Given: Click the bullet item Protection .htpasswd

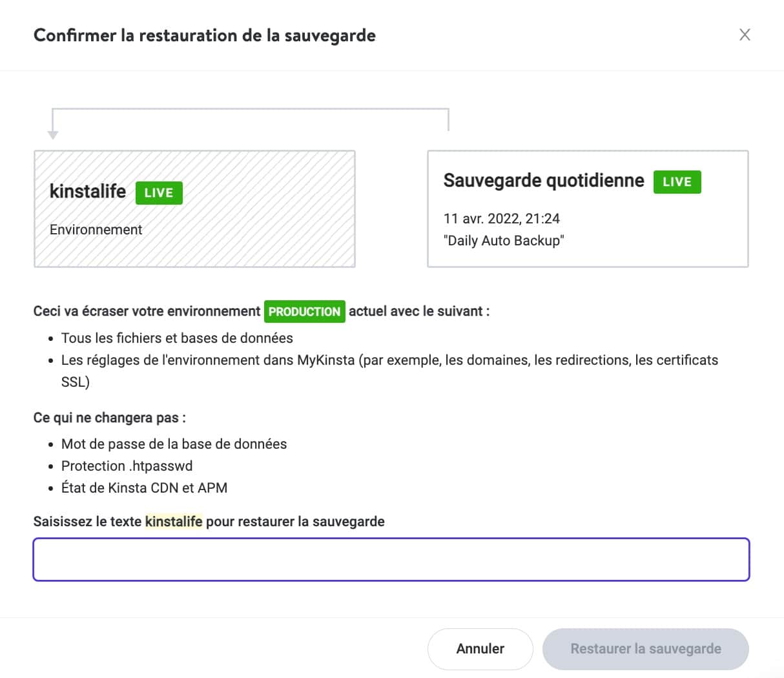Looking at the screenshot, I should [127, 466].
